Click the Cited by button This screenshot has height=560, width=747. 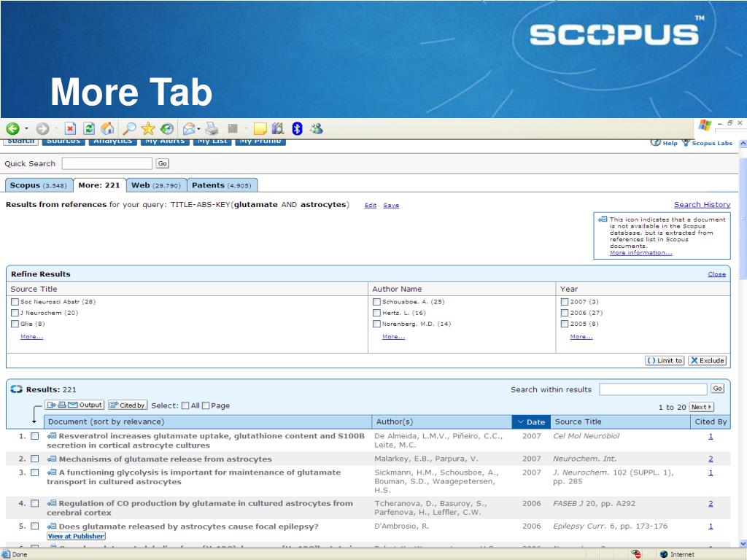pos(127,405)
